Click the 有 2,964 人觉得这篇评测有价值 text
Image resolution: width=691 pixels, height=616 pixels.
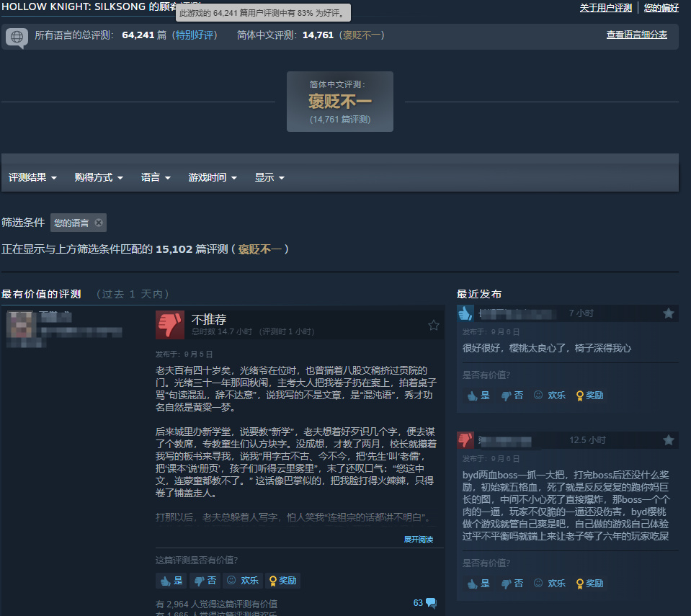pyautogui.click(x=216, y=604)
